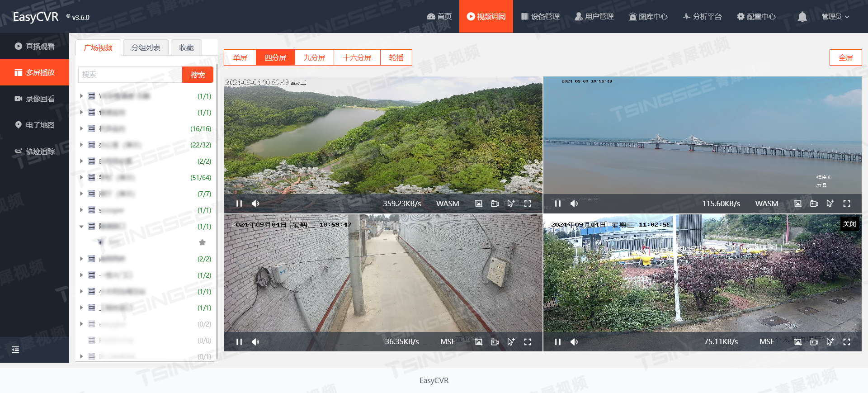The width and height of the screenshot is (868, 393).
Task: Open 轨迹追踪 in the sidebar
Action: click(34, 151)
